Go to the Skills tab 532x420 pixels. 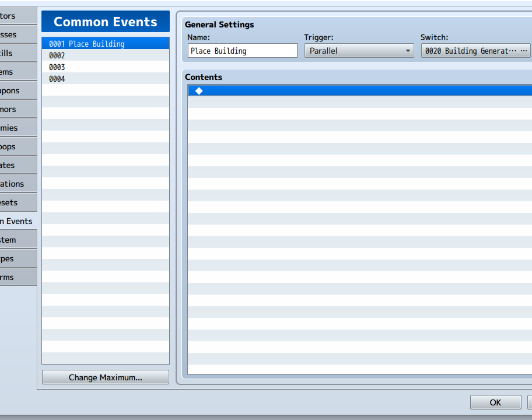tap(16, 53)
